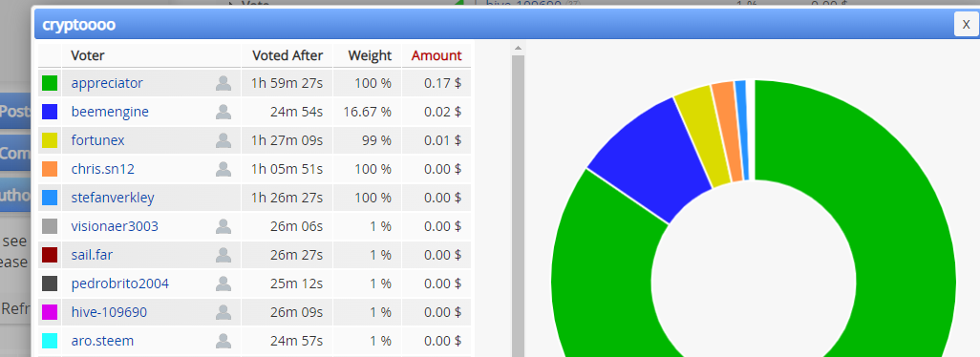Open the pedrobrito2004 voter link
This screenshot has width=980, height=357.
point(120,283)
